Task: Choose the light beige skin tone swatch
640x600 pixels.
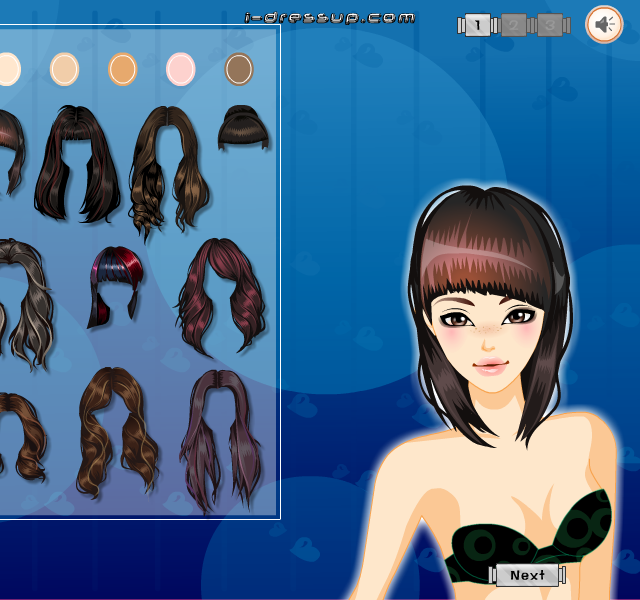Action: click(x=64, y=69)
